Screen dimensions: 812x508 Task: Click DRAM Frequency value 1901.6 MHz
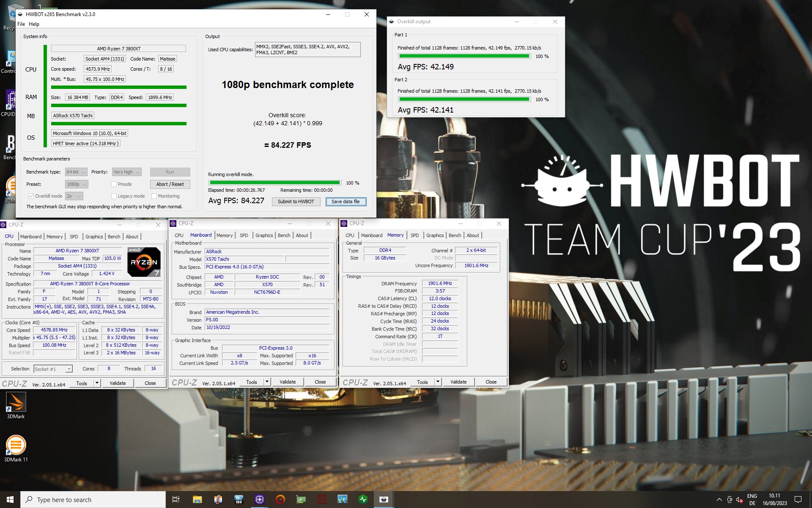(440, 283)
